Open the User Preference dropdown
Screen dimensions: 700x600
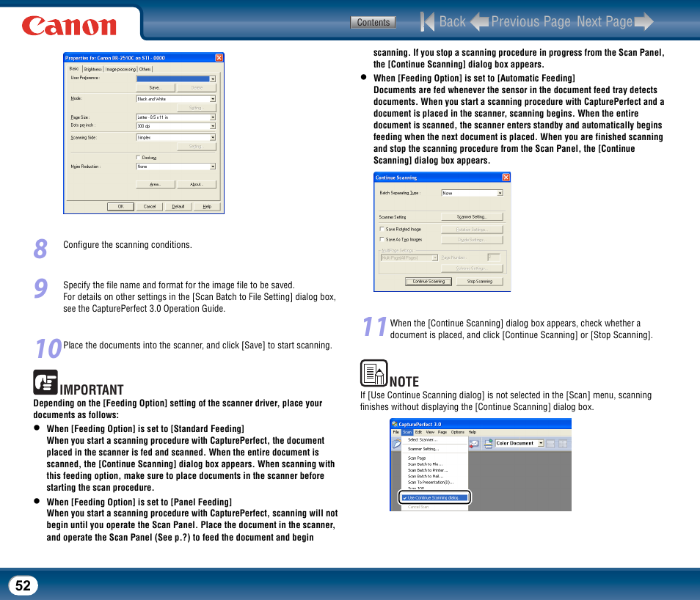(x=176, y=78)
